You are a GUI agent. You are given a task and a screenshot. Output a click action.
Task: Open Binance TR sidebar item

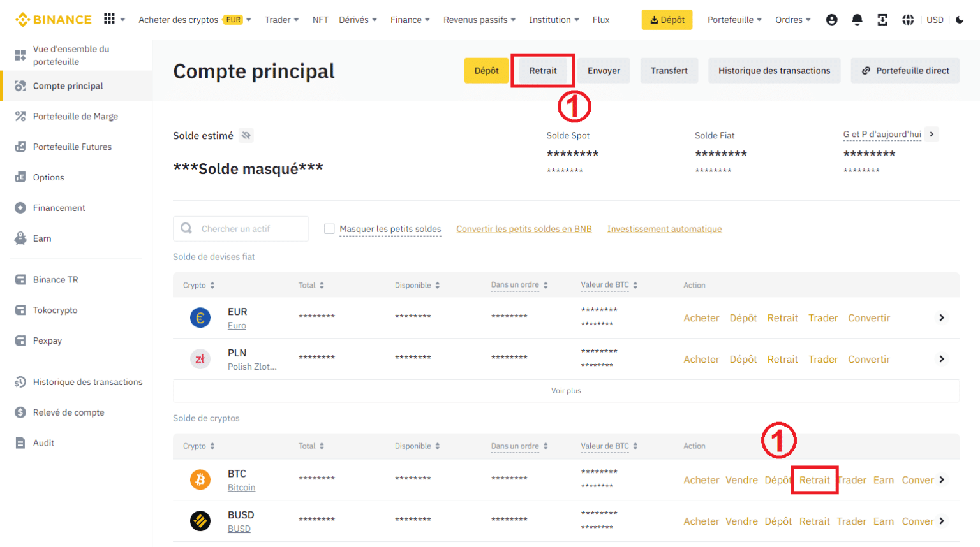77,280
